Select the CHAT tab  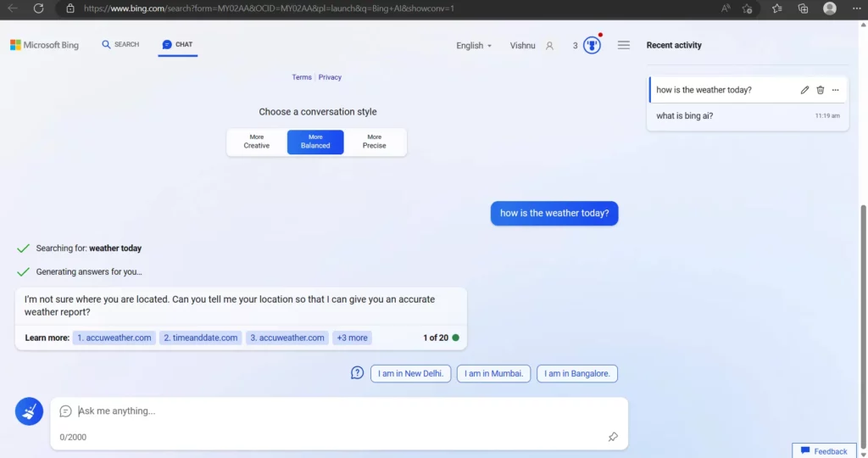tap(177, 44)
